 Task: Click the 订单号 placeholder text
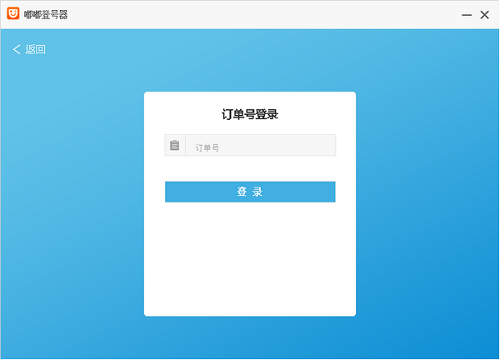pos(207,148)
